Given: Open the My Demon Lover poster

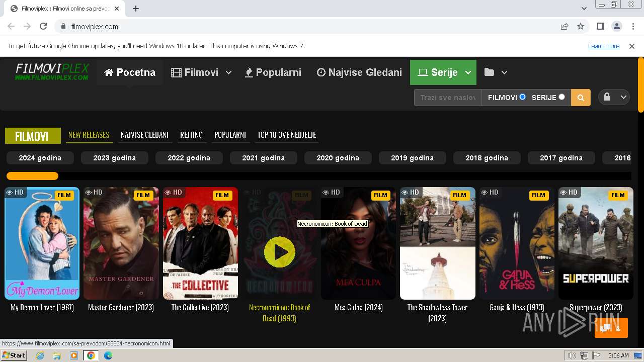Looking at the screenshot, I should 42,243.
